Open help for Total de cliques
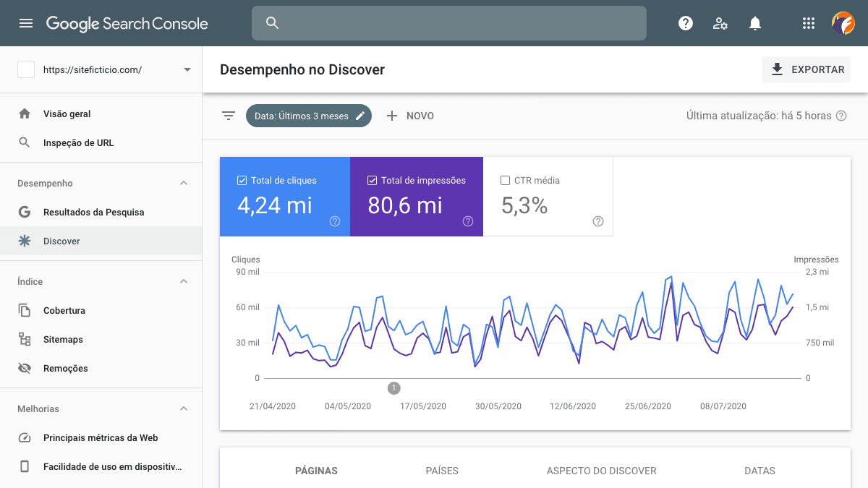The height and width of the screenshot is (488, 868). [335, 221]
